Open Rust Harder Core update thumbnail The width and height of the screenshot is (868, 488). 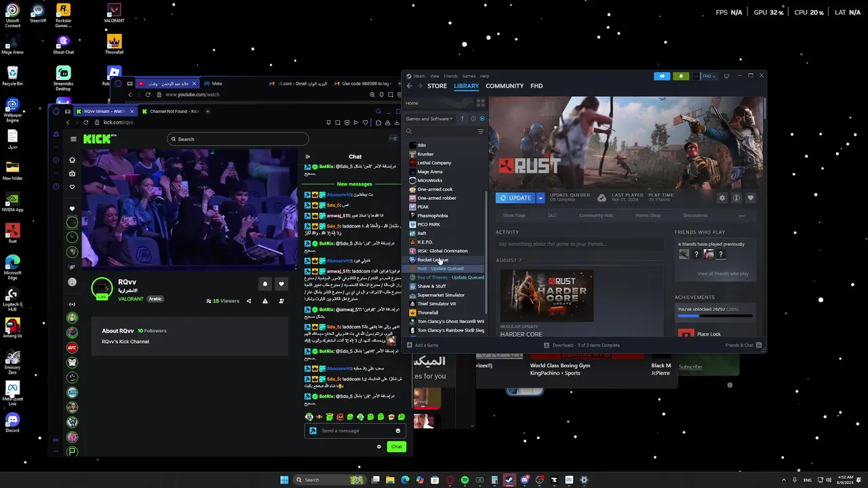pos(547,295)
